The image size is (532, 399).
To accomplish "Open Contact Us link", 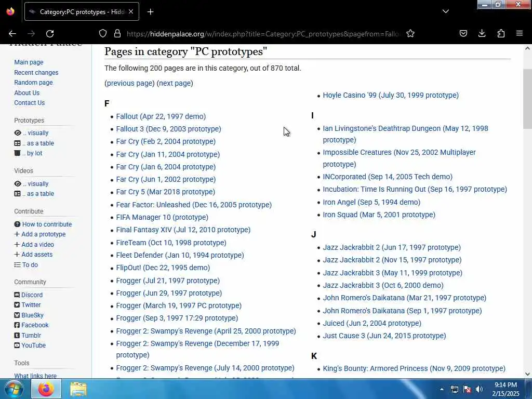I will click(x=30, y=103).
